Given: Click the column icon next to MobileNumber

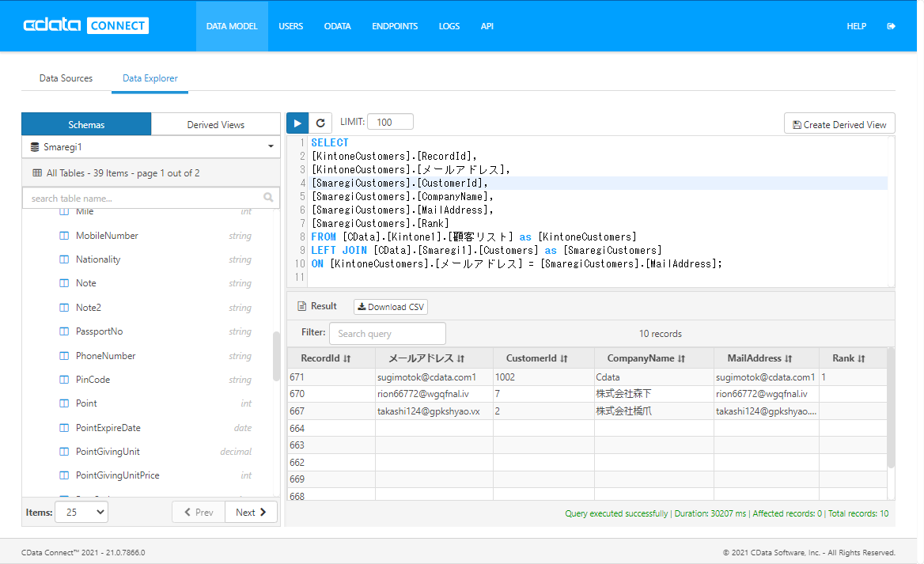Looking at the screenshot, I should coord(64,236).
